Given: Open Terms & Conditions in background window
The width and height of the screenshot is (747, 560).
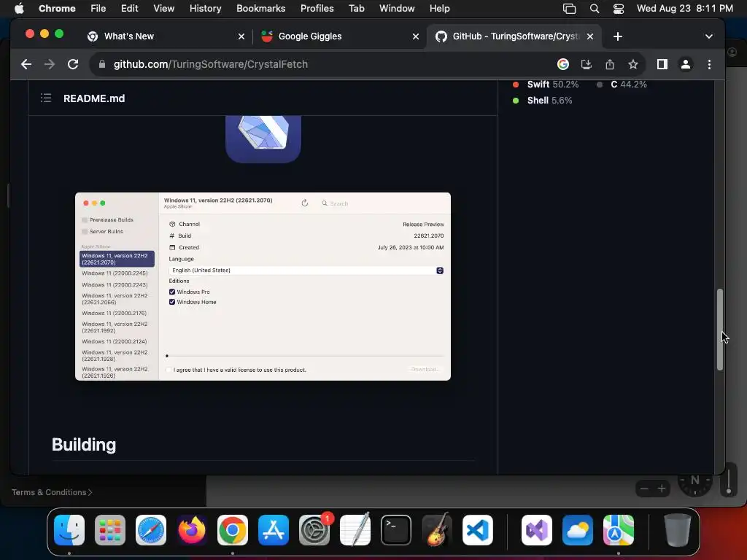Looking at the screenshot, I should coord(52,492).
